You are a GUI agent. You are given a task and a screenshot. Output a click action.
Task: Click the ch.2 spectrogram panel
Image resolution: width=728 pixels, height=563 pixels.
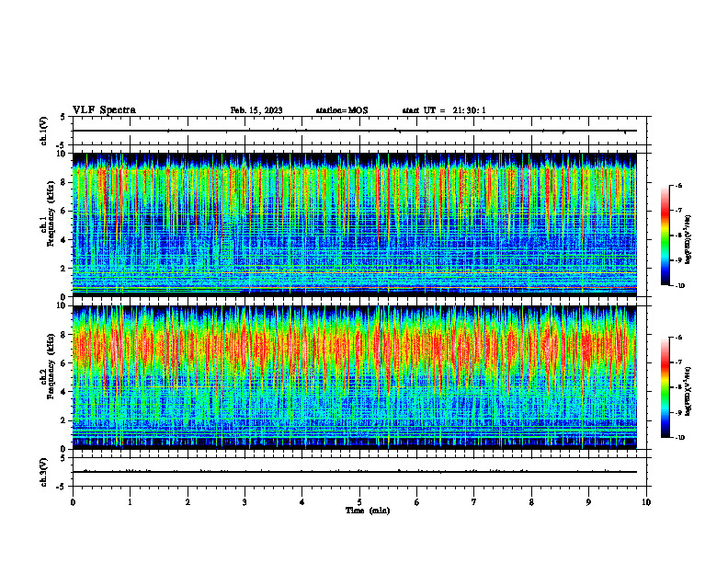[x=354, y=377]
